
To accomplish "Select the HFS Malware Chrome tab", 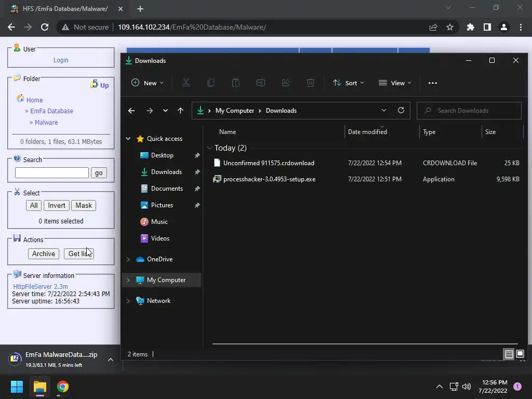I will (x=65, y=9).
